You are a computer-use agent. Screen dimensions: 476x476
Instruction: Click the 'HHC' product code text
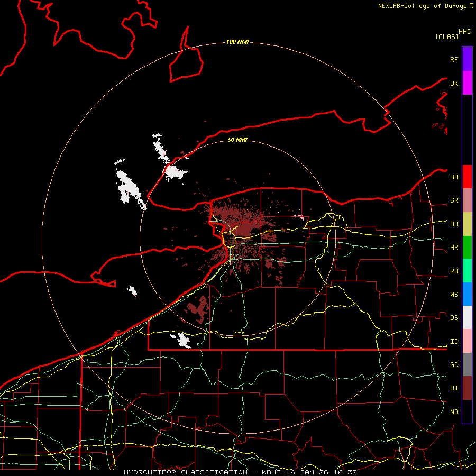point(464,32)
